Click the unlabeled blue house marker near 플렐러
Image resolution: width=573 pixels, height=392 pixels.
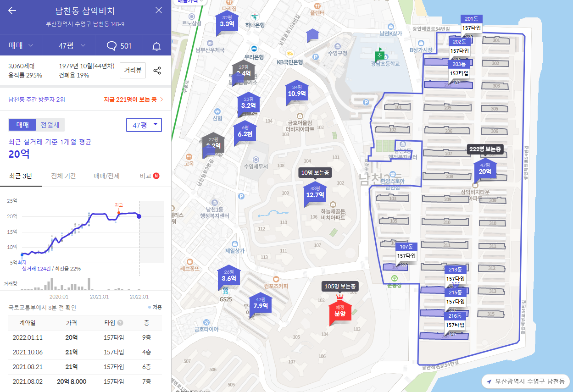[312, 35]
